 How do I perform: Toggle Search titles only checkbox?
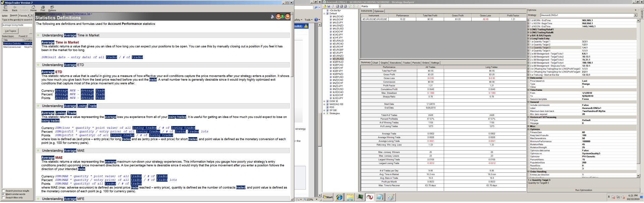(4, 198)
